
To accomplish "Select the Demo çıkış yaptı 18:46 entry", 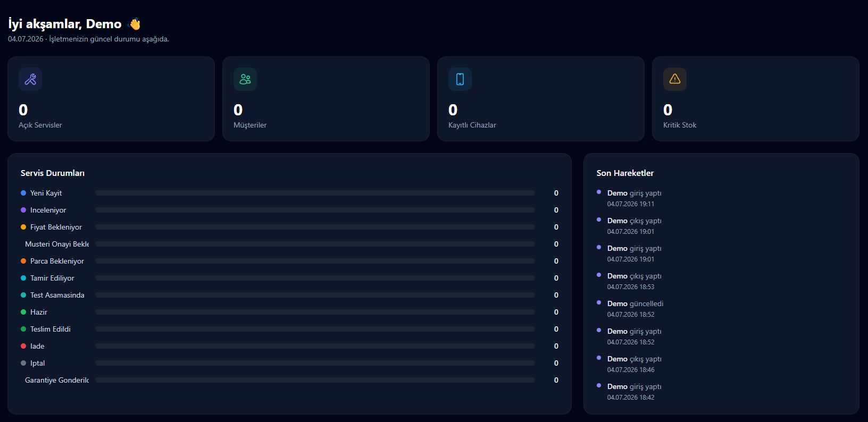I will (635, 364).
